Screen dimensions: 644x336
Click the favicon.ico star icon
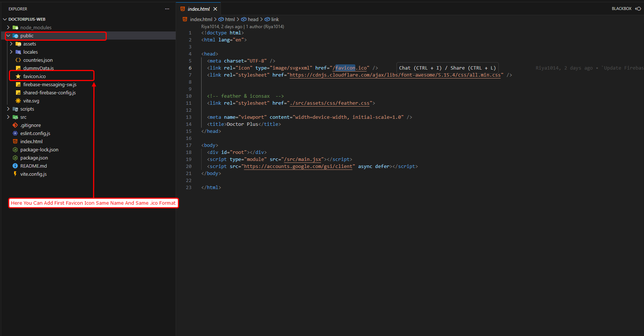pos(18,76)
